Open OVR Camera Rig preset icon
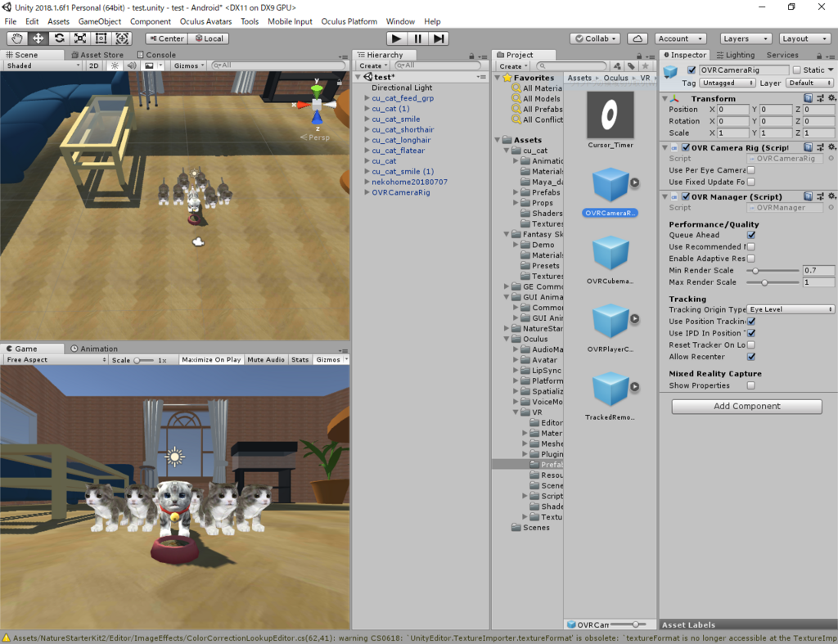Image resolution: width=838 pixels, height=644 pixels. click(820, 147)
